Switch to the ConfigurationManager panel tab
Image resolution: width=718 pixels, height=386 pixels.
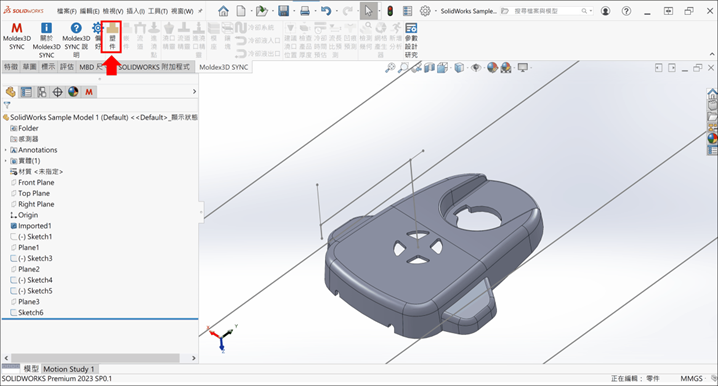point(42,92)
